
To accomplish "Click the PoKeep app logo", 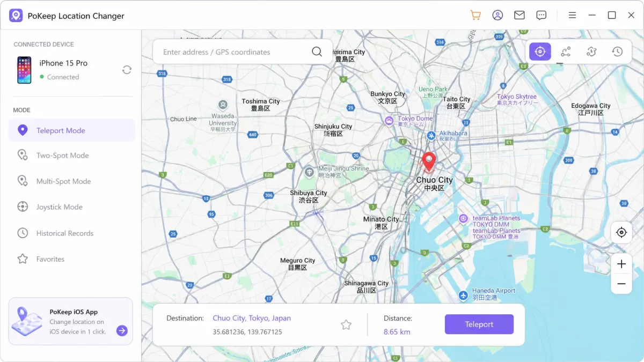I will coord(16,16).
